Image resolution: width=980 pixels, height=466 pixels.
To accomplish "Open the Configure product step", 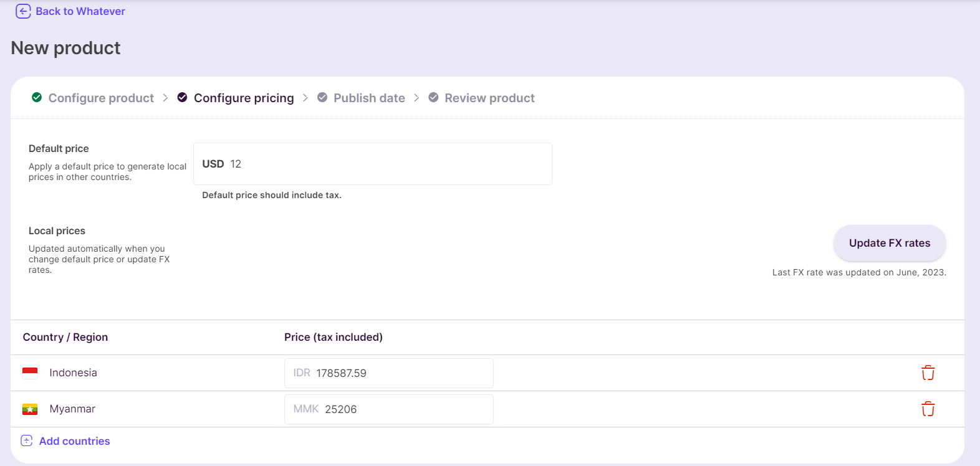I will [x=101, y=98].
